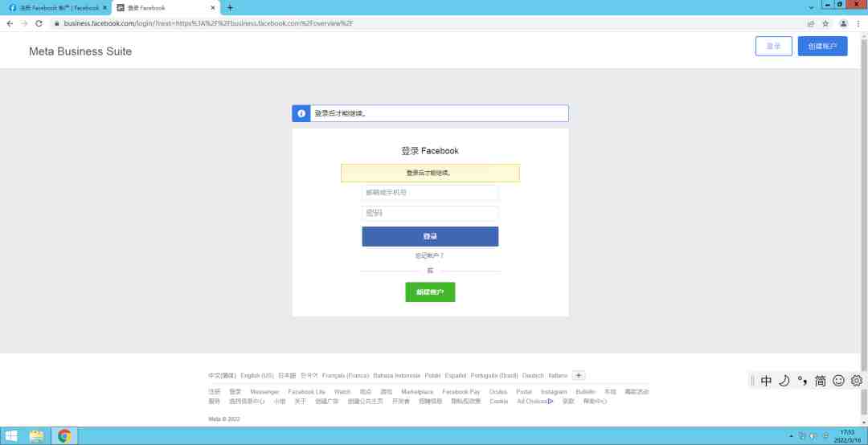The width and height of the screenshot is (868, 445).
Task: Open the Portal footer link
Action: 524,391
